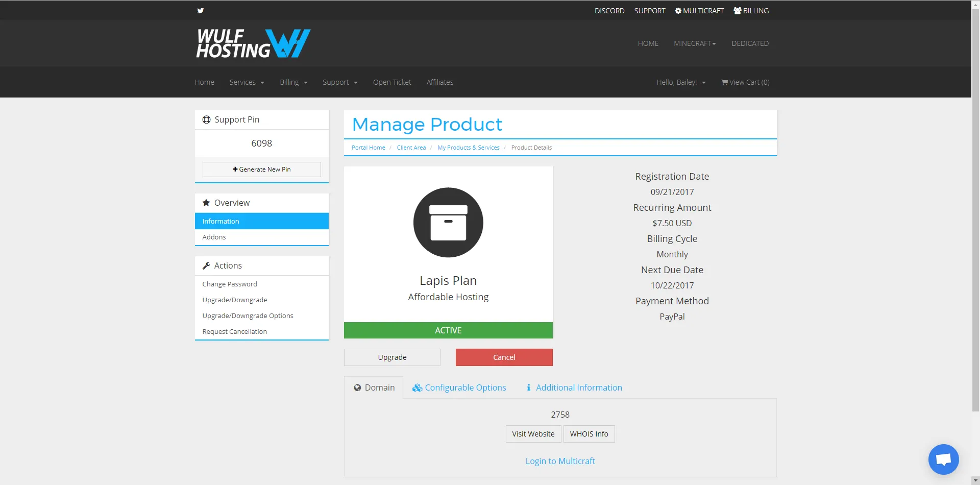This screenshot has height=485, width=980.
Task: Click the Additional Information info icon
Action: pyautogui.click(x=529, y=387)
